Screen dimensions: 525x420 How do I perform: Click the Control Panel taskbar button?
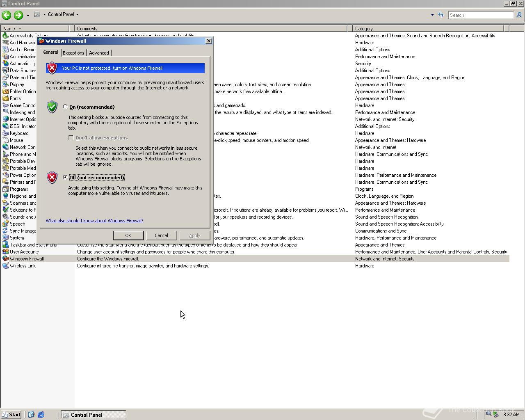click(x=94, y=415)
